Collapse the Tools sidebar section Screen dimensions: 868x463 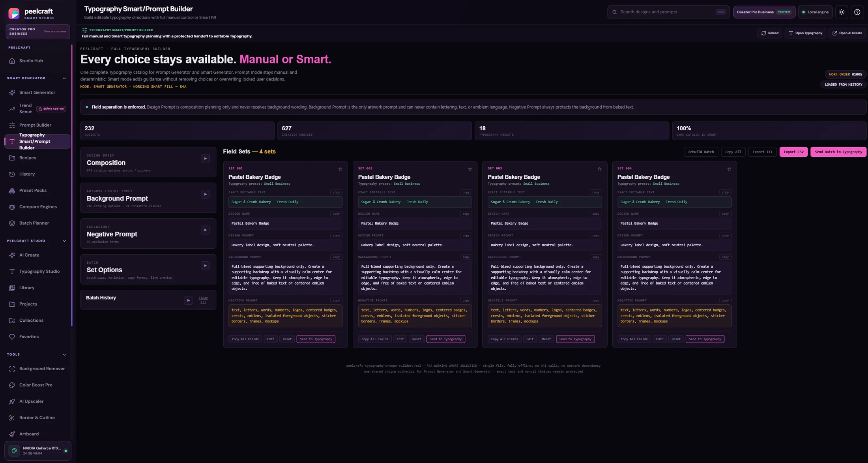tap(64, 354)
